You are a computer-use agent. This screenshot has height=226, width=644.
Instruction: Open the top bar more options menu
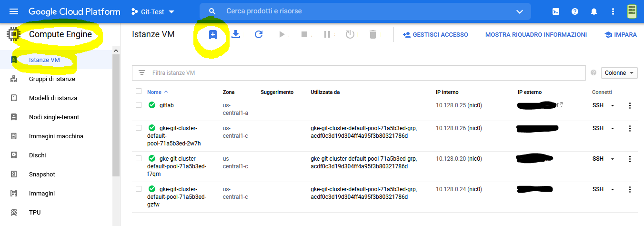coord(613,11)
